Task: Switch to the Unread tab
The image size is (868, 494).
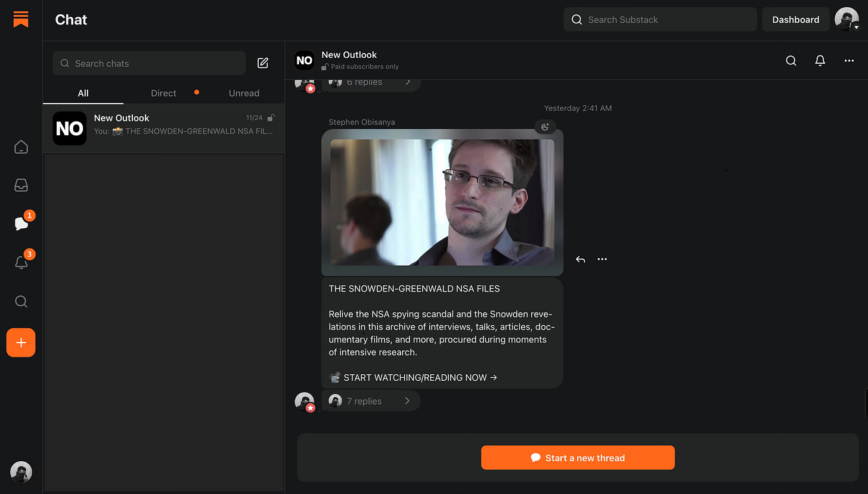Action: coord(244,93)
